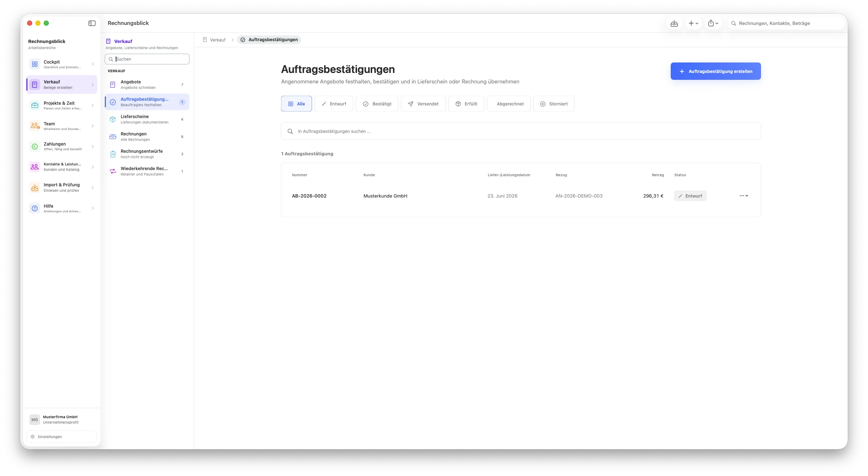
Task: Click the Rechnungsentwürfe clipboard icon
Action: (113, 154)
